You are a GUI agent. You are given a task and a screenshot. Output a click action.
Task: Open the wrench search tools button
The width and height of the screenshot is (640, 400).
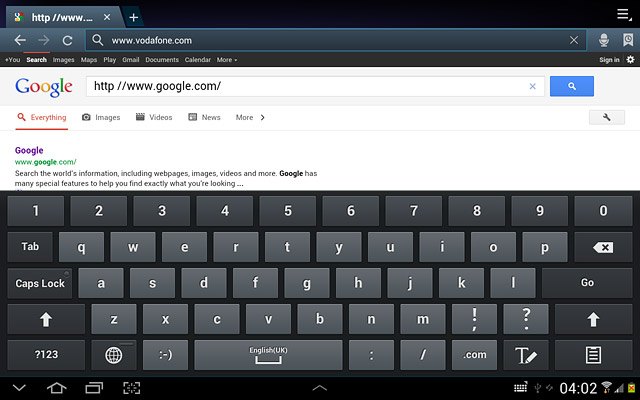click(607, 118)
